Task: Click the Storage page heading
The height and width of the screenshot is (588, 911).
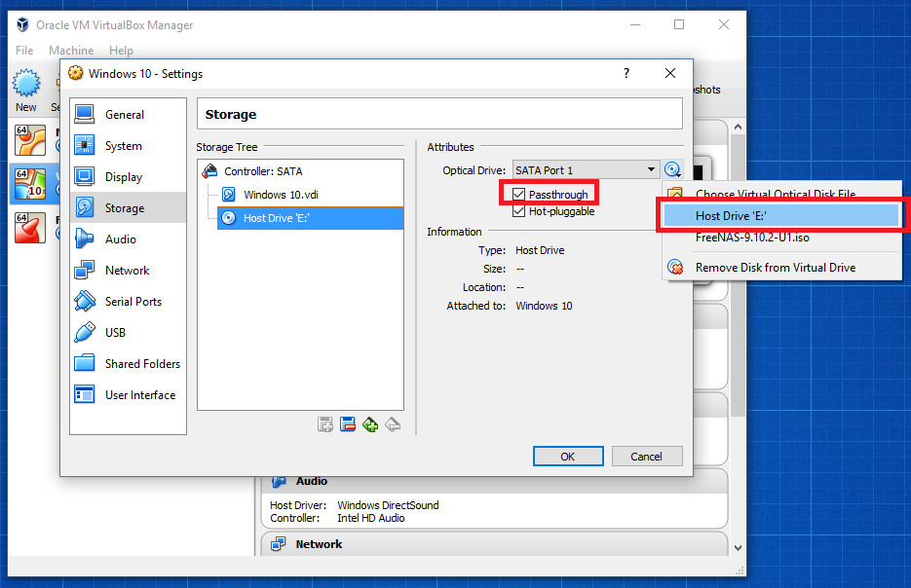Action: click(x=231, y=114)
